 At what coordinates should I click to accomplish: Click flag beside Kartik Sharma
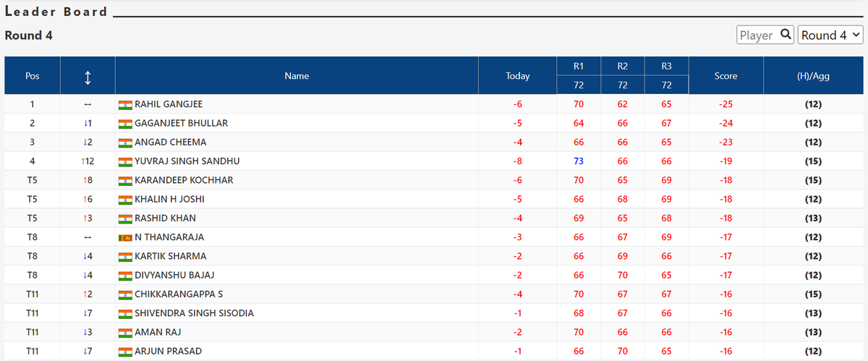click(x=125, y=256)
